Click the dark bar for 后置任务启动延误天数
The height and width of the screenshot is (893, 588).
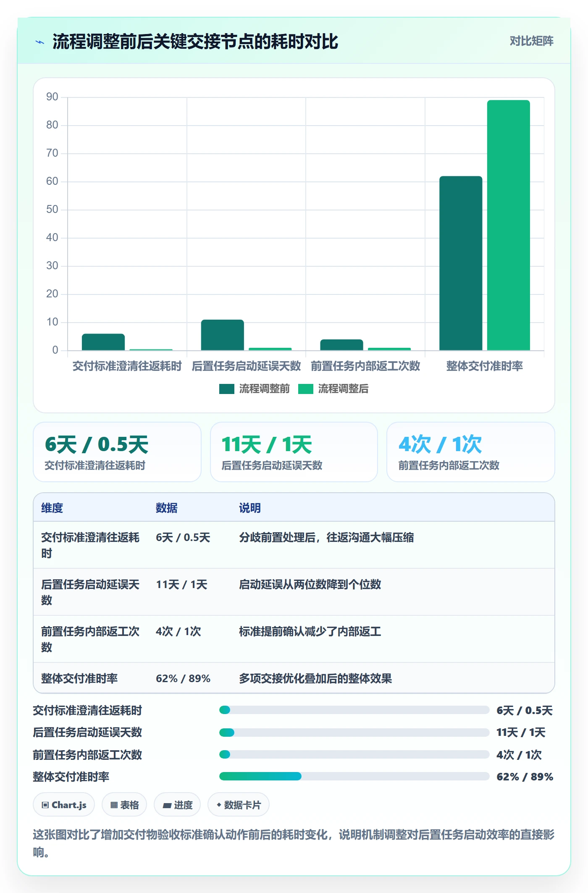click(223, 335)
